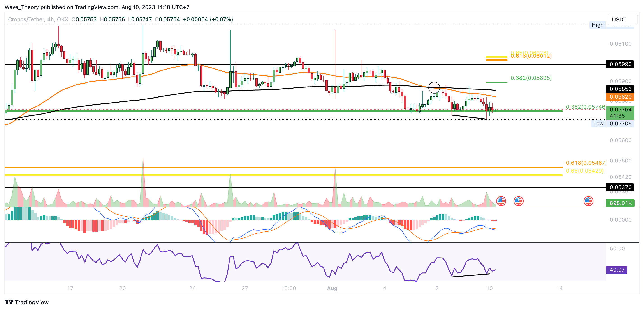Viewport: 644px width, 310px height.
Task: Click the 0.05990 black price label
Action: tap(620, 64)
